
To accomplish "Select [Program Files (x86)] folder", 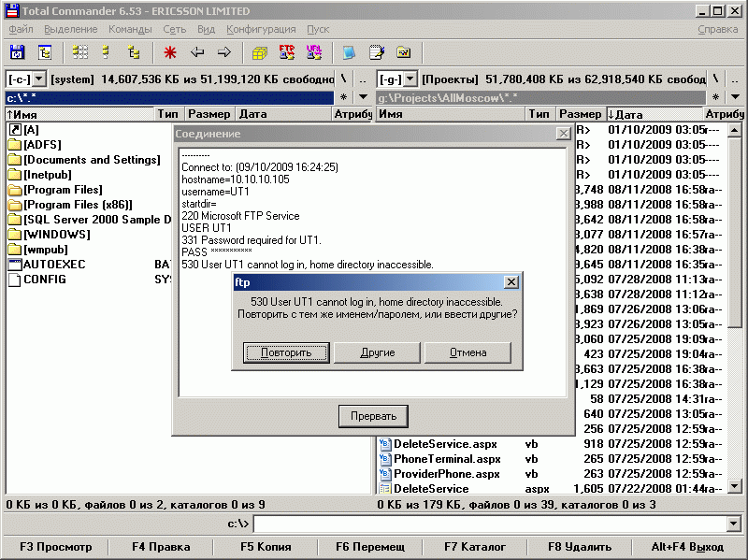I will [71, 205].
